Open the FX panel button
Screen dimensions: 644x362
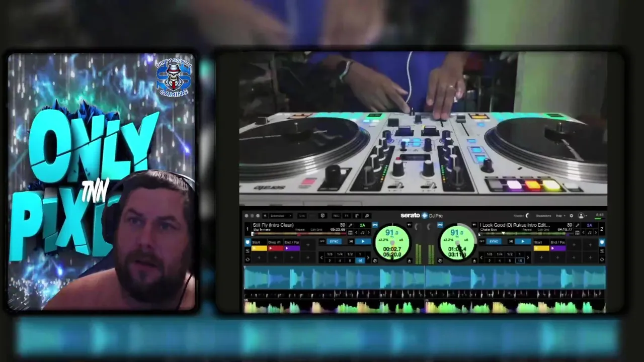click(346, 216)
